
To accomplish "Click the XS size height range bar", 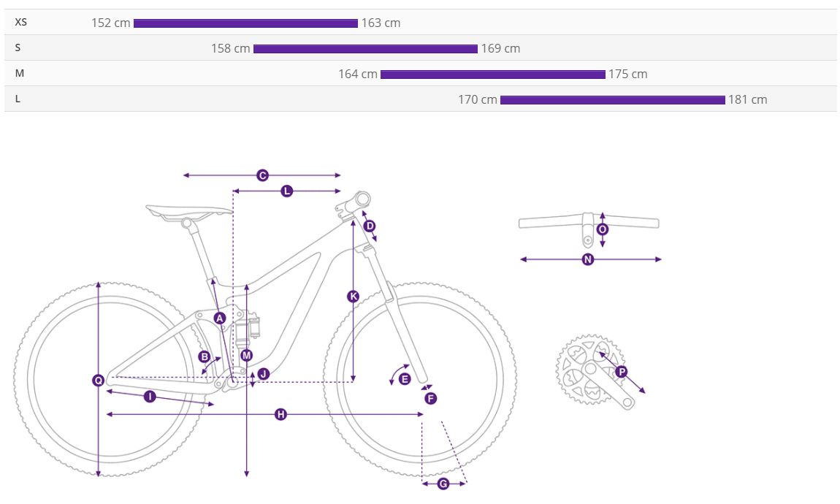I will coord(245,23).
